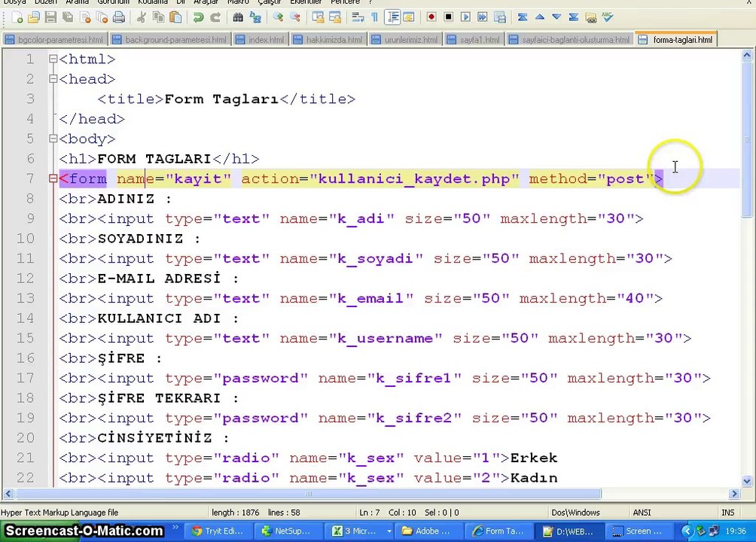Click the Close All documents icon
Screen dimensions: 756x542
pos(102,18)
